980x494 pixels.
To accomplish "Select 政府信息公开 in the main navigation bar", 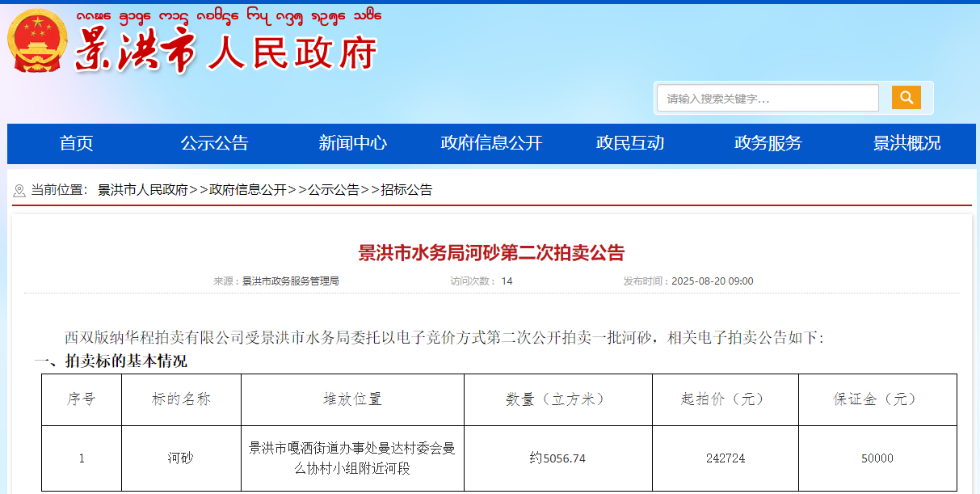I will click(x=491, y=143).
